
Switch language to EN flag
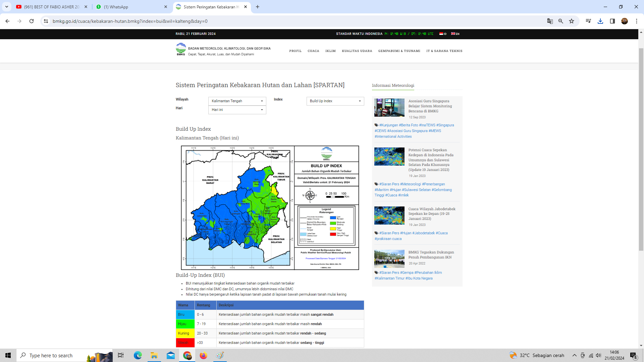(455, 34)
